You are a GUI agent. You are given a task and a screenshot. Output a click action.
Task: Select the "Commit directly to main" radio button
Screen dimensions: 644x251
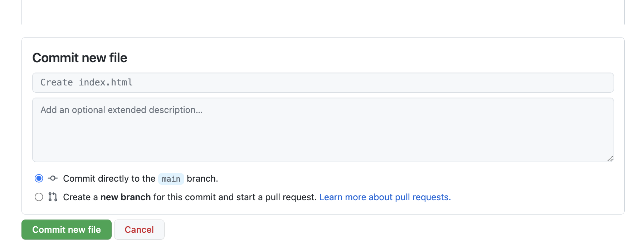pyautogui.click(x=39, y=178)
